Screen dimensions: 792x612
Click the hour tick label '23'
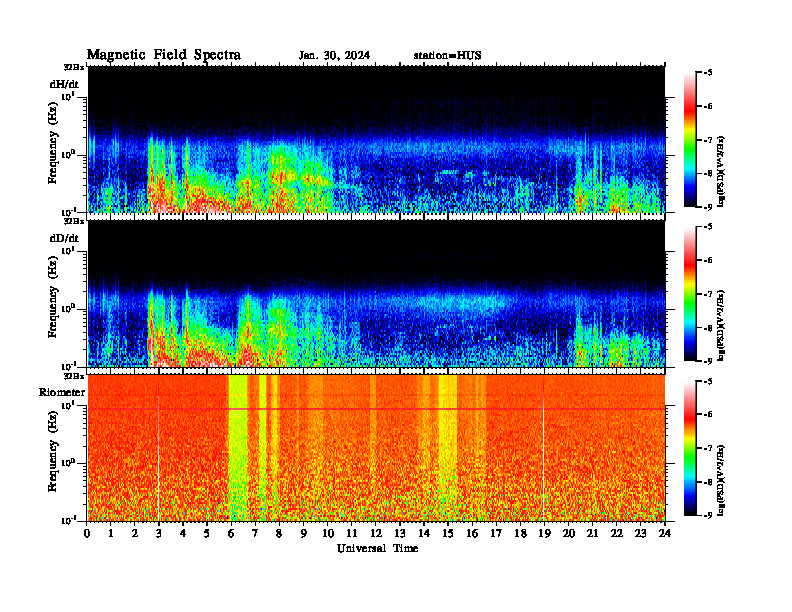[640, 534]
